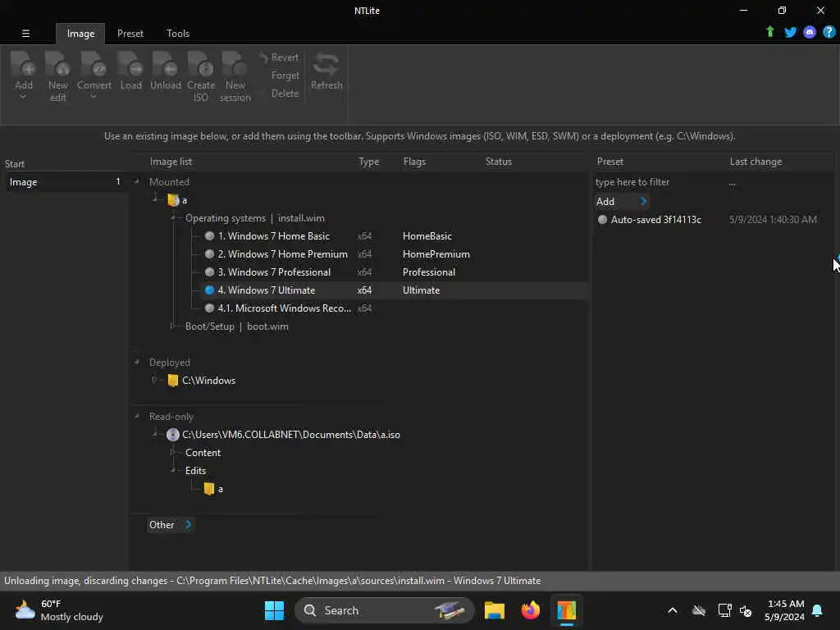Expand the Boot/Setup | boot.wim node

click(172, 326)
